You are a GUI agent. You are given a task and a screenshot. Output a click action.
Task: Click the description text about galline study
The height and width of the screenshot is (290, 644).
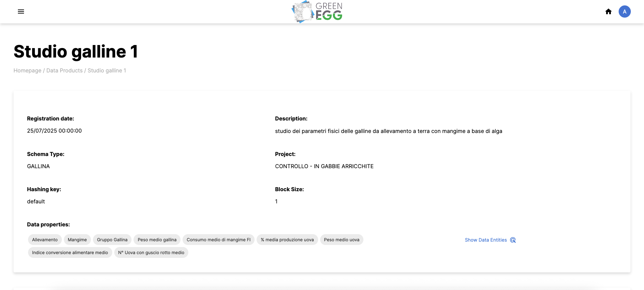[388, 131]
